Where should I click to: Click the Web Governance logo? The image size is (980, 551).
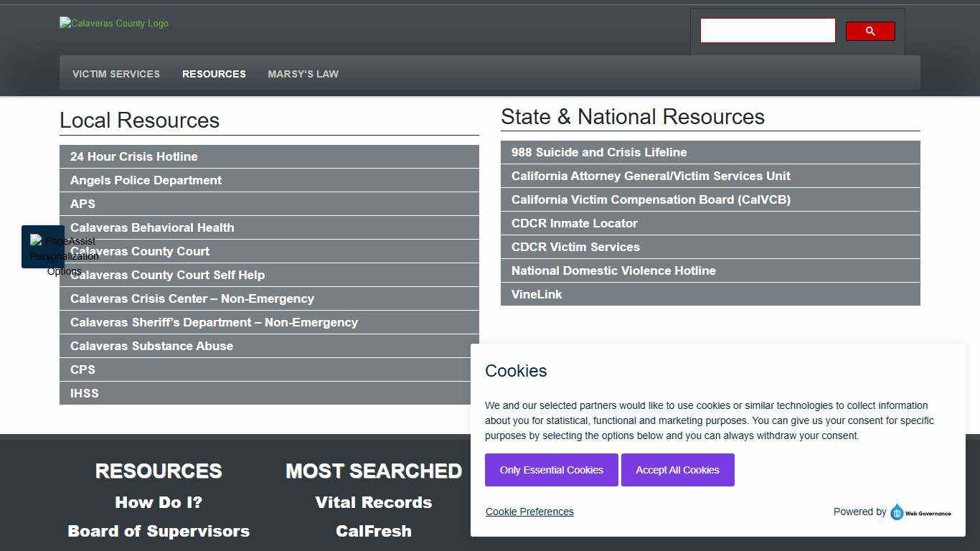(920, 512)
